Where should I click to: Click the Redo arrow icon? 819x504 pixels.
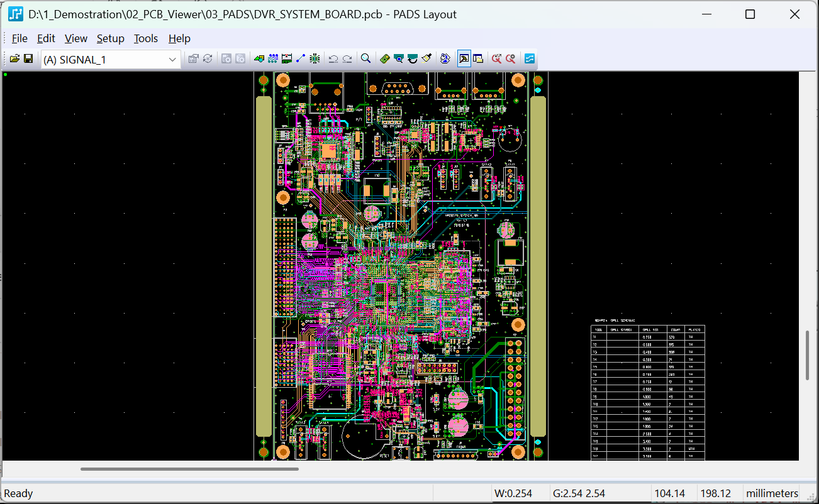click(x=347, y=59)
